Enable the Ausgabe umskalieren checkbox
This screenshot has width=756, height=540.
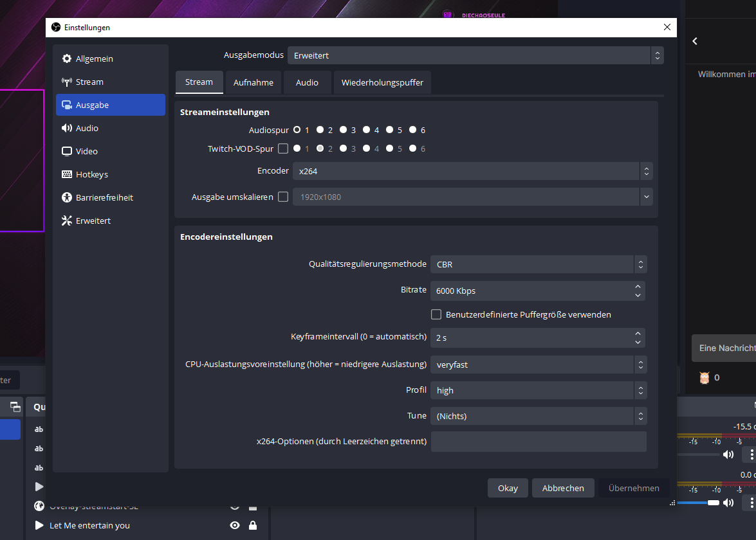coord(283,197)
